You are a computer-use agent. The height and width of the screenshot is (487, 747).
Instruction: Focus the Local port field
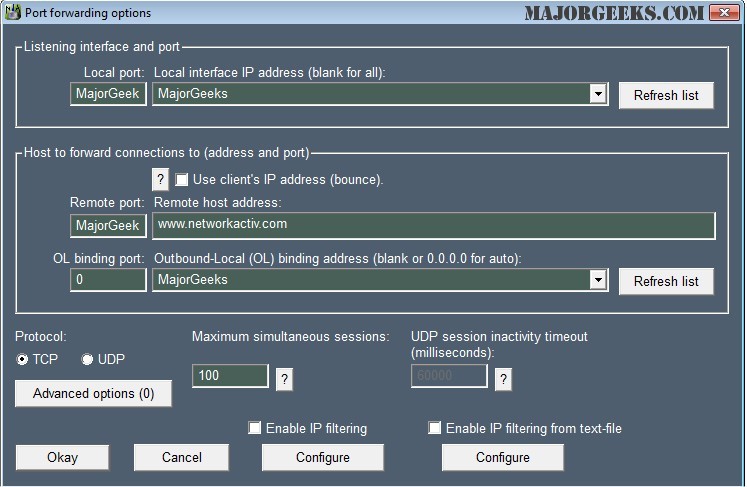coord(108,94)
